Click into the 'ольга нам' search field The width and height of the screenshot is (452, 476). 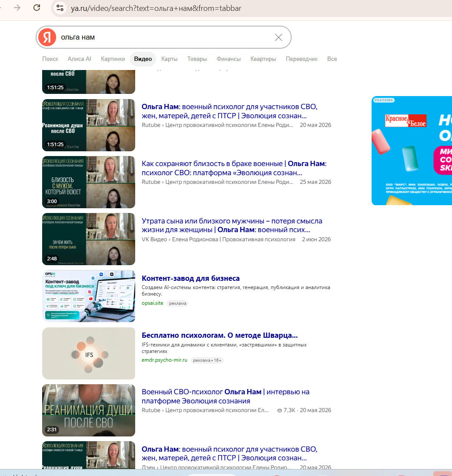[x=164, y=37]
